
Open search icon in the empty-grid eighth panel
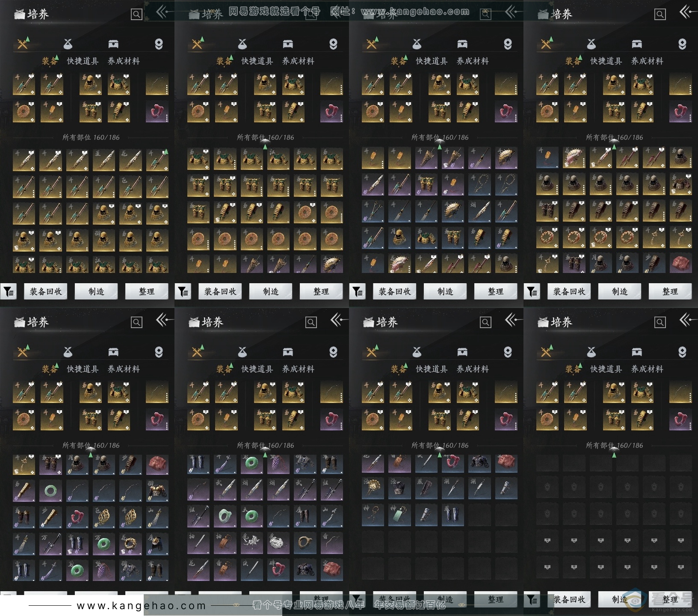click(660, 322)
